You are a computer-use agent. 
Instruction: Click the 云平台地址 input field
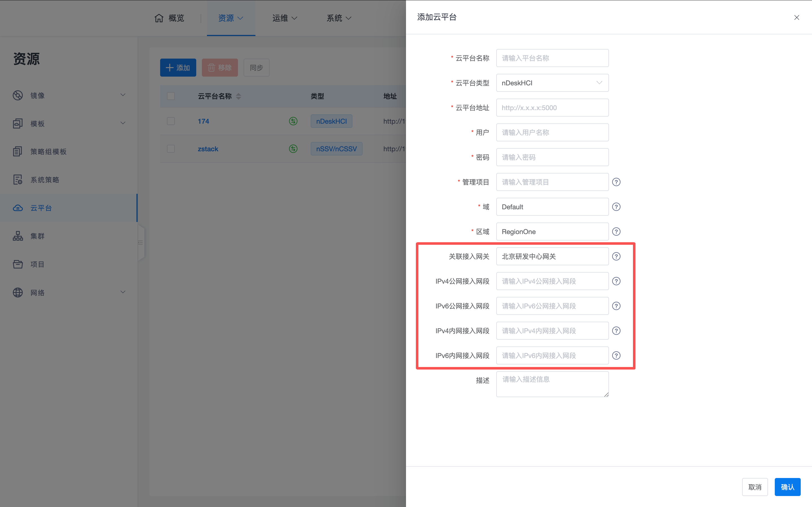click(552, 108)
